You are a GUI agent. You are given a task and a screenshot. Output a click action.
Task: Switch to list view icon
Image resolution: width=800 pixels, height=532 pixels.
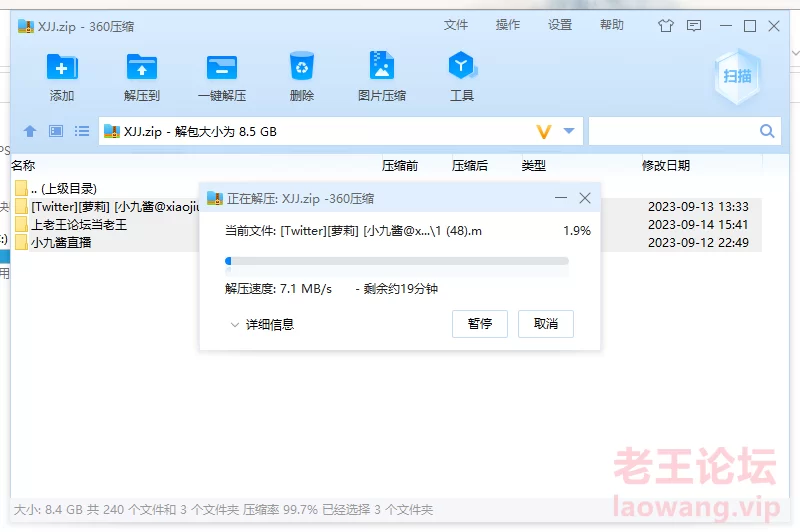[82, 131]
